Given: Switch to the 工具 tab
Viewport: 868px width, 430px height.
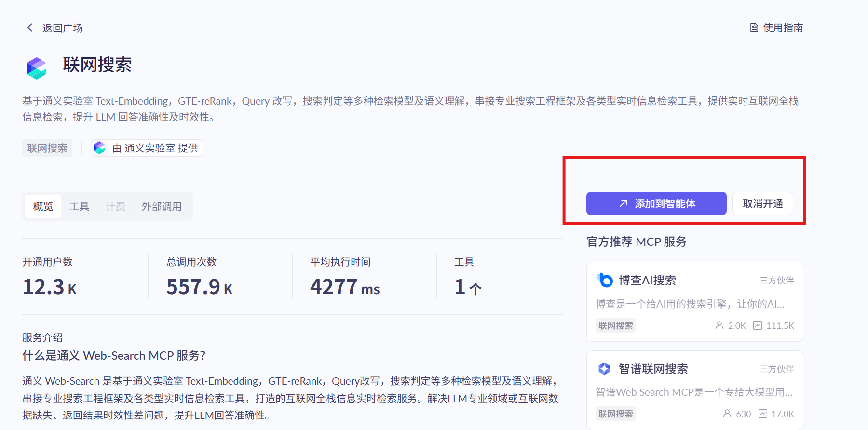Looking at the screenshot, I should pos(79,206).
